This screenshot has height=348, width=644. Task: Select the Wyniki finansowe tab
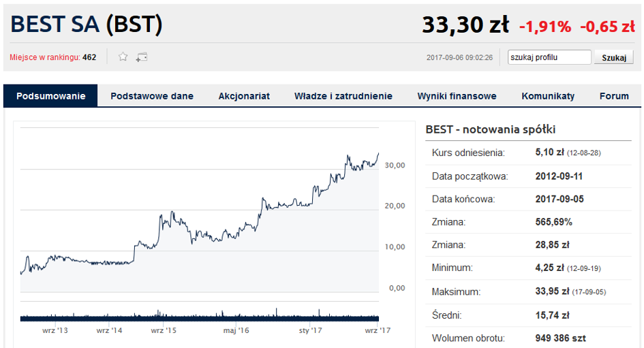point(457,96)
